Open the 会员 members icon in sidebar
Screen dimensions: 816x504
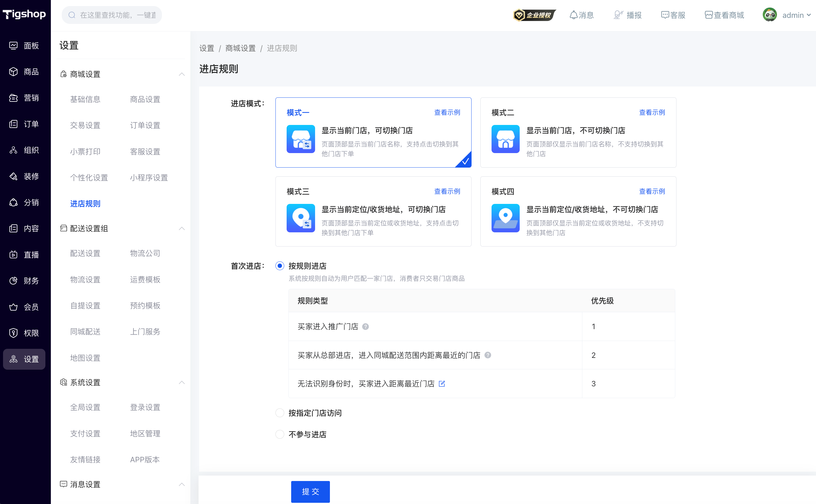coord(13,307)
